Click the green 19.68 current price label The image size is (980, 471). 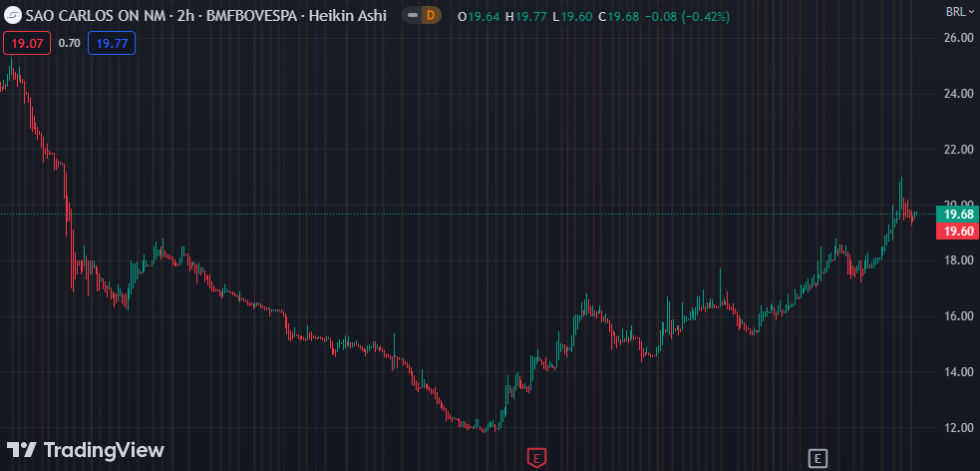point(958,215)
